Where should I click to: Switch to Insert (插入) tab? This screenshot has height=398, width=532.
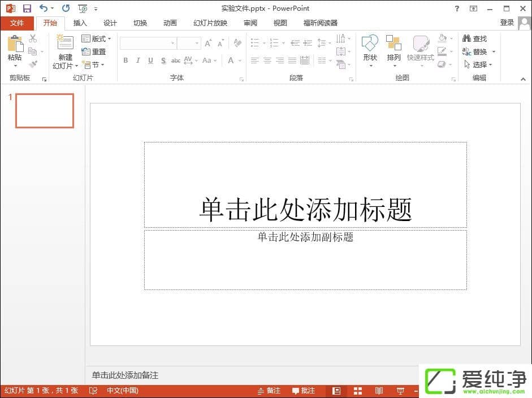coord(80,23)
